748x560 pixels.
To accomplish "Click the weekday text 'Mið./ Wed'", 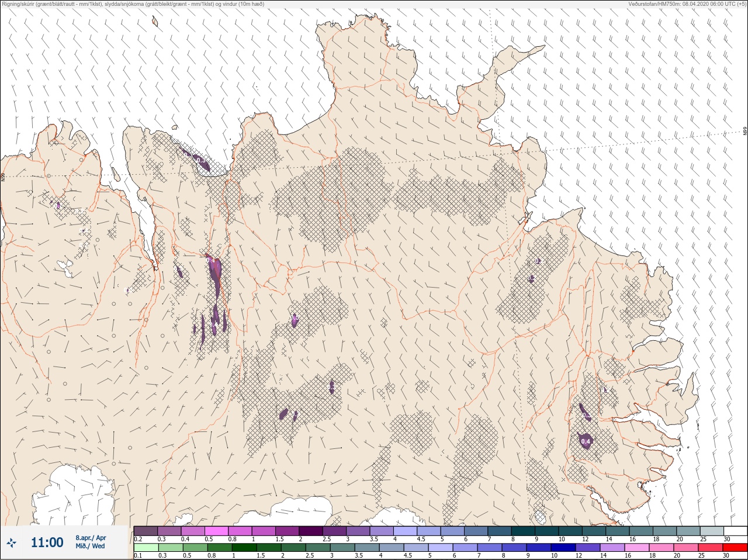I will click(x=91, y=546).
